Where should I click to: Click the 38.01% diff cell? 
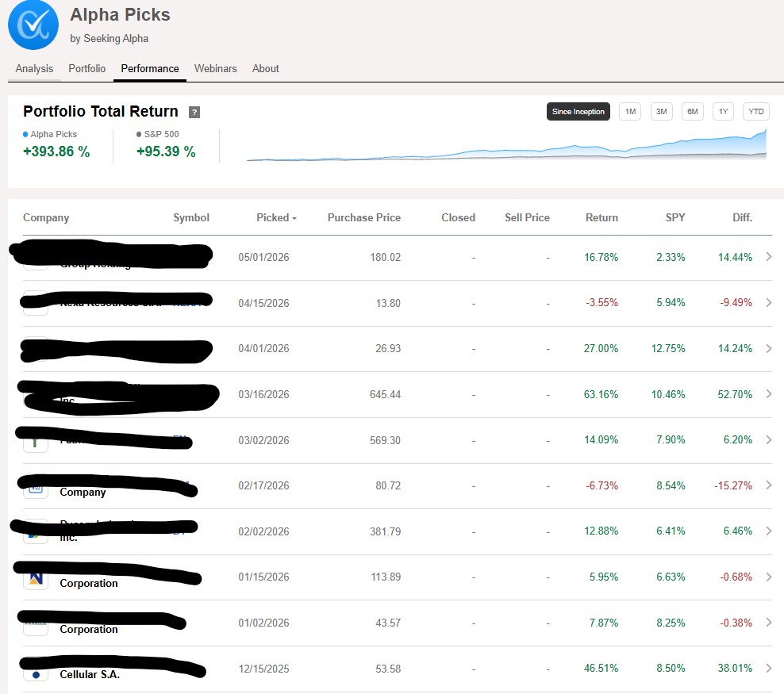[x=735, y=669]
